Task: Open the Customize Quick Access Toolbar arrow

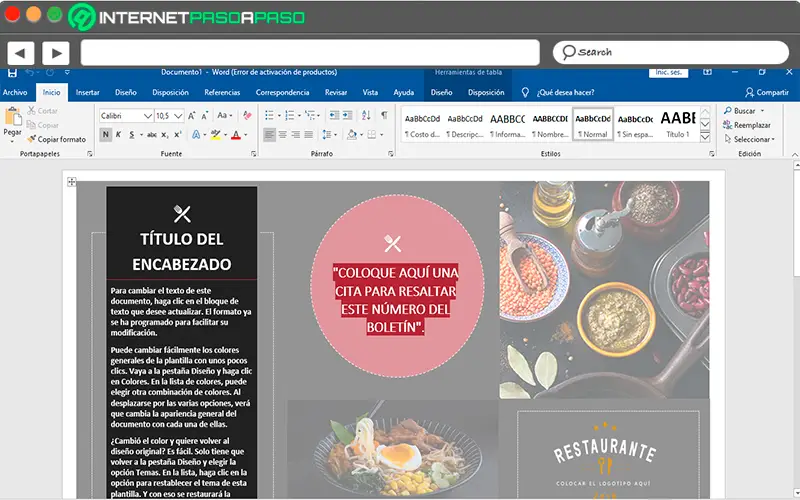Action: [x=67, y=72]
